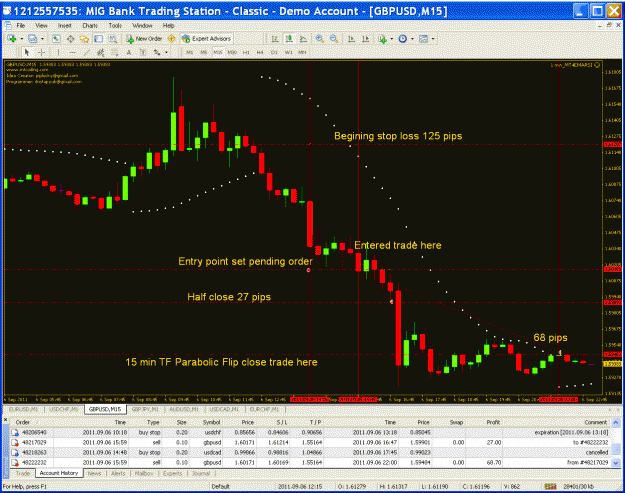The width and height of the screenshot is (625, 493).
Task: Switch chart to Candlesticks style
Action: tap(289, 39)
